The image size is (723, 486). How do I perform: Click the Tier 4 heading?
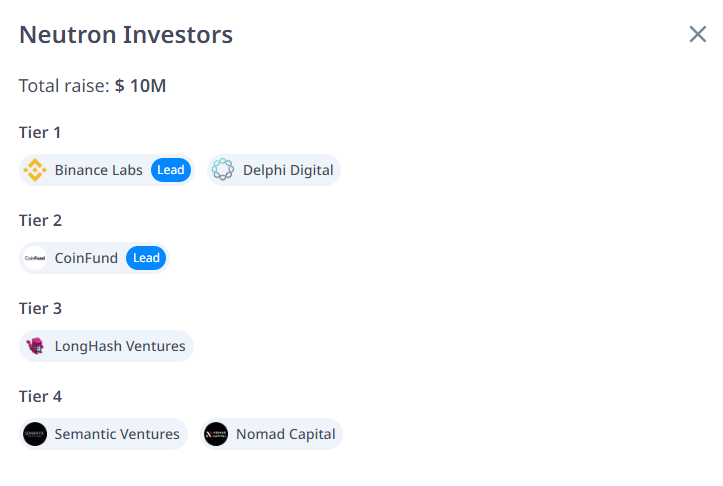tap(40, 397)
